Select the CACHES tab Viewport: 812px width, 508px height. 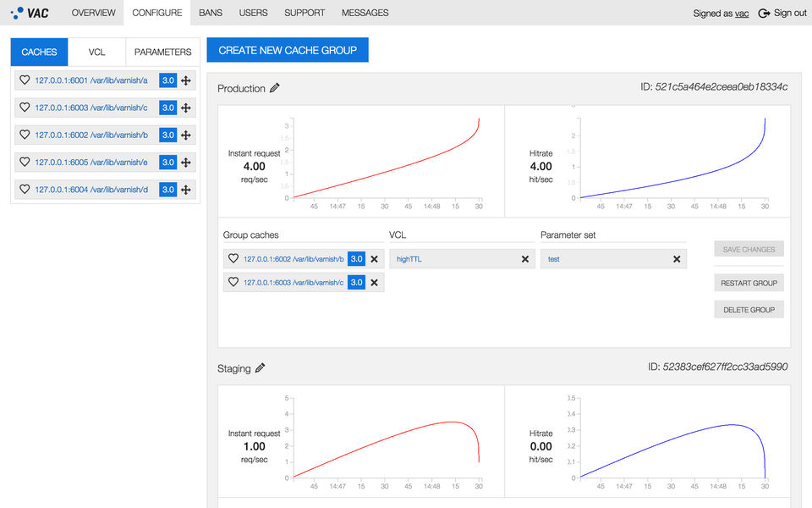(x=39, y=52)
